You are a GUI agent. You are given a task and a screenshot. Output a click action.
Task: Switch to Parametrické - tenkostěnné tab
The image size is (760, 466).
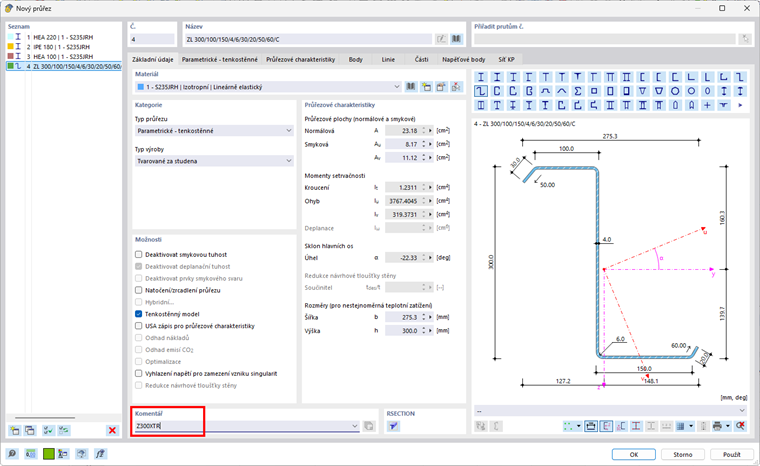coord(220,59)
